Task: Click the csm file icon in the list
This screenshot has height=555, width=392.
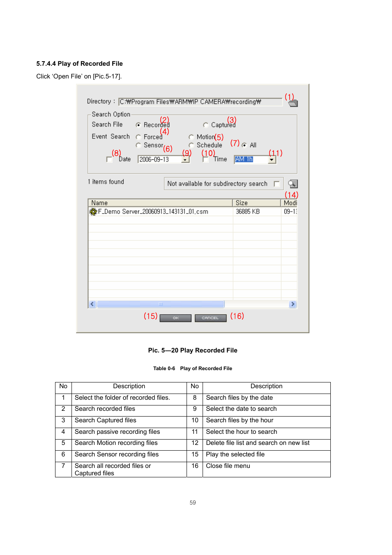Action: [93, 212]
